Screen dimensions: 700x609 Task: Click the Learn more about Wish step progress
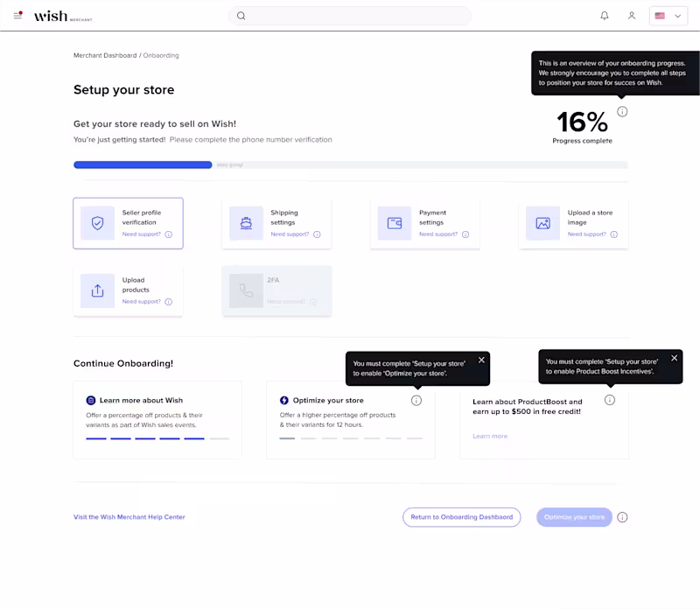pos(157,439)
